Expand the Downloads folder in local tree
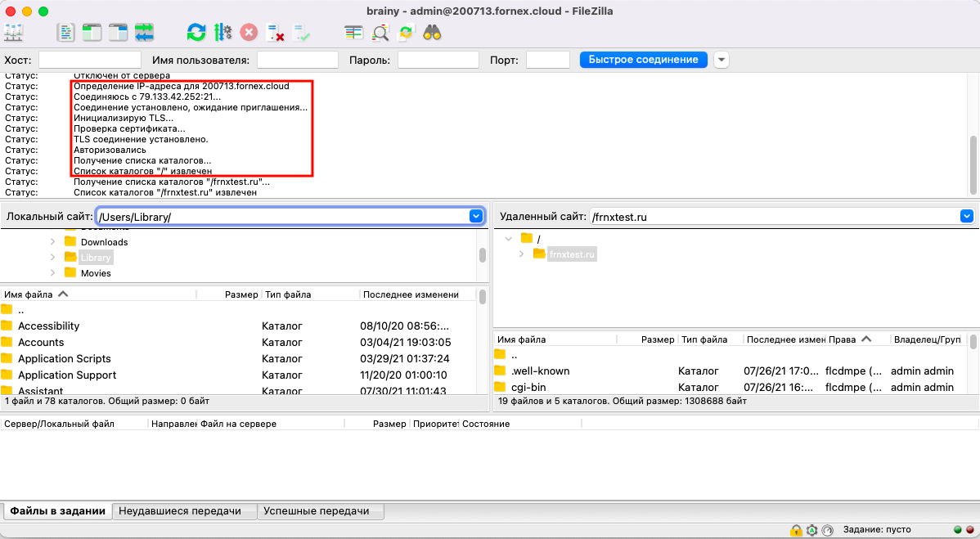This screenshot has height=539, width=980. 53,242
